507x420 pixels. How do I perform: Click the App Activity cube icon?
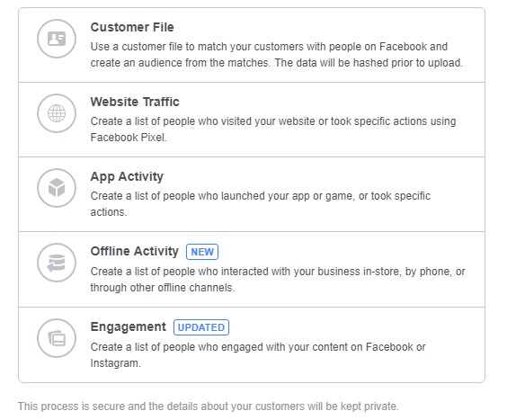(57, 188)
